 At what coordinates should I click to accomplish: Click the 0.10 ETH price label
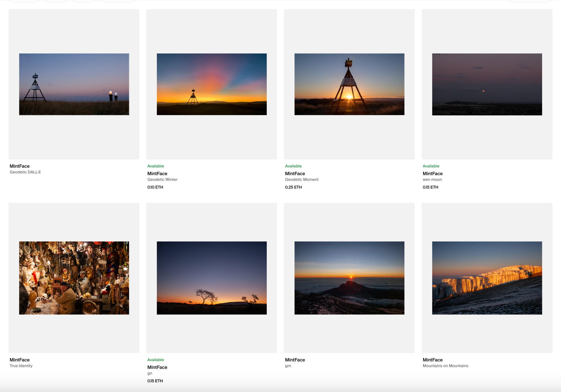coord(155,187)
